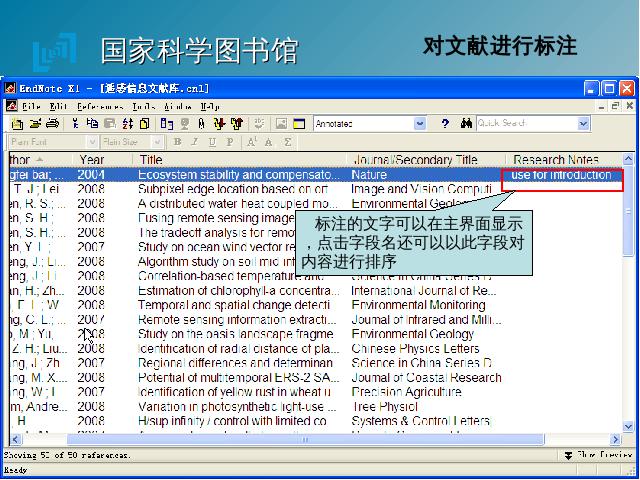Click the new library icon

pyautogui.click(x=17, y=124)
